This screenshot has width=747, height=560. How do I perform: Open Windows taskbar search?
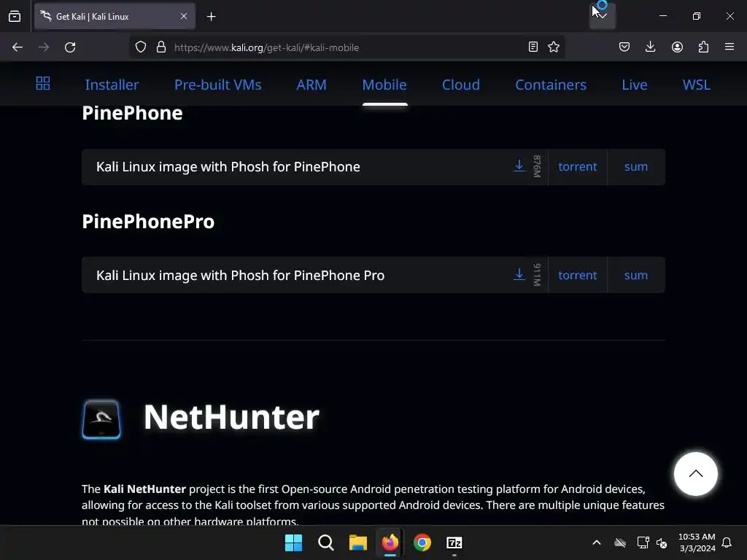326,542
